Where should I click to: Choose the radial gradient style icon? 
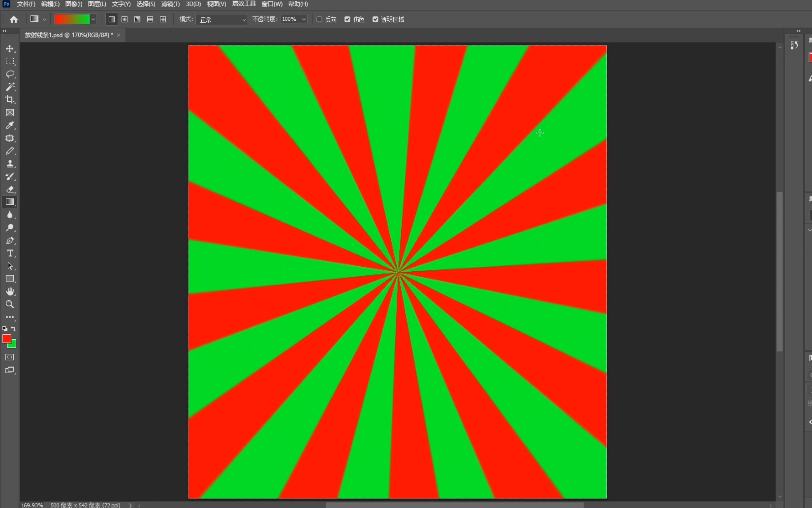coord(124,20)
